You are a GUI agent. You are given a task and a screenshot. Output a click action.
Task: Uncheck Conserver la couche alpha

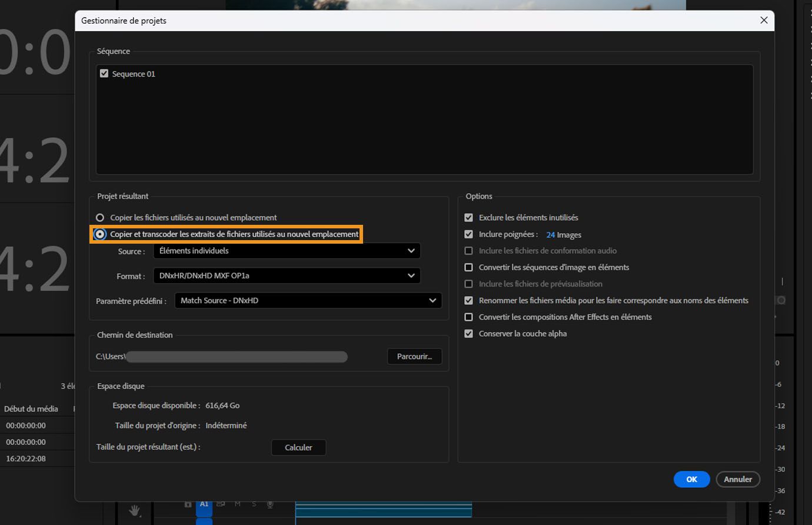(469, 334)
